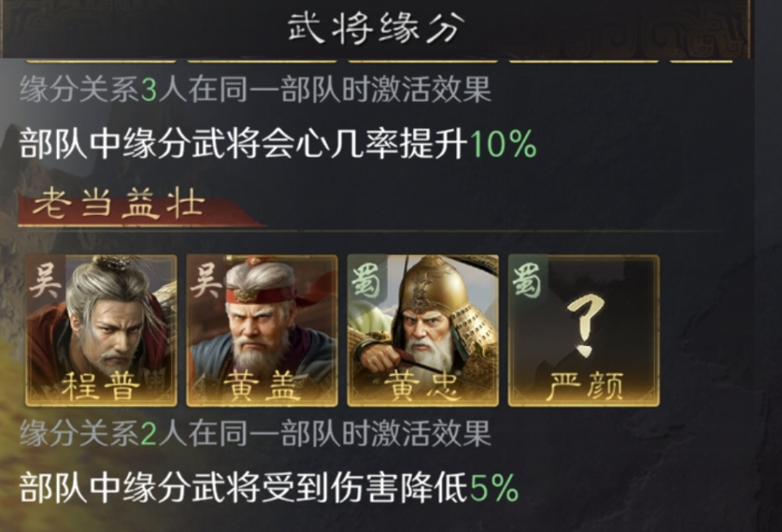Screen dimensions: 782x532
Task: Click the 黄盖 name label
Action: 261,386
